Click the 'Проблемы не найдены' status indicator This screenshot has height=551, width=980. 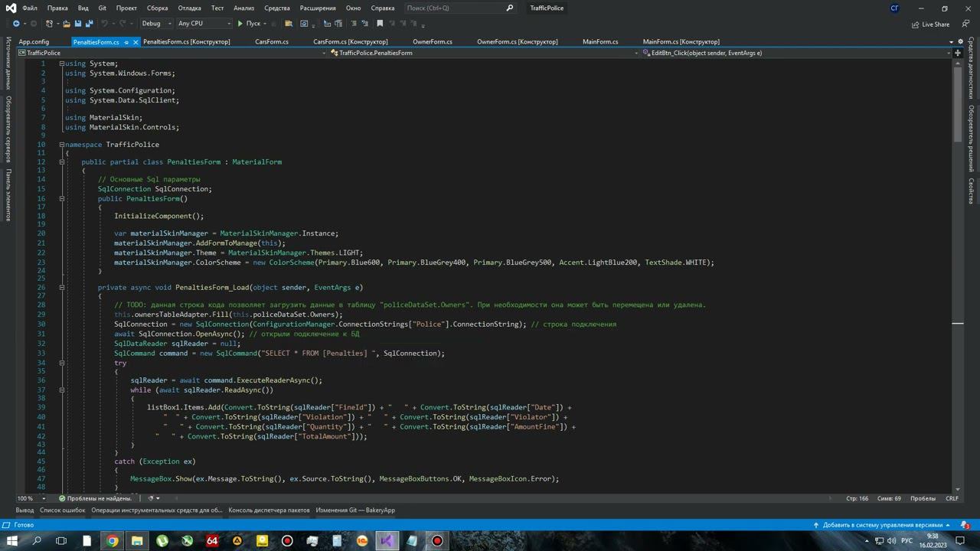click(95, 498)
